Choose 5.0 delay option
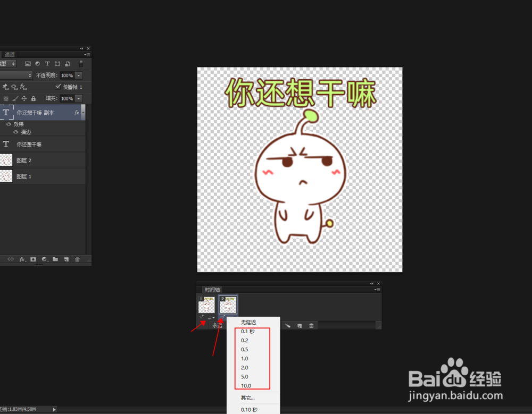This screenshot has width=532, height=414. [x=253, y=377]
